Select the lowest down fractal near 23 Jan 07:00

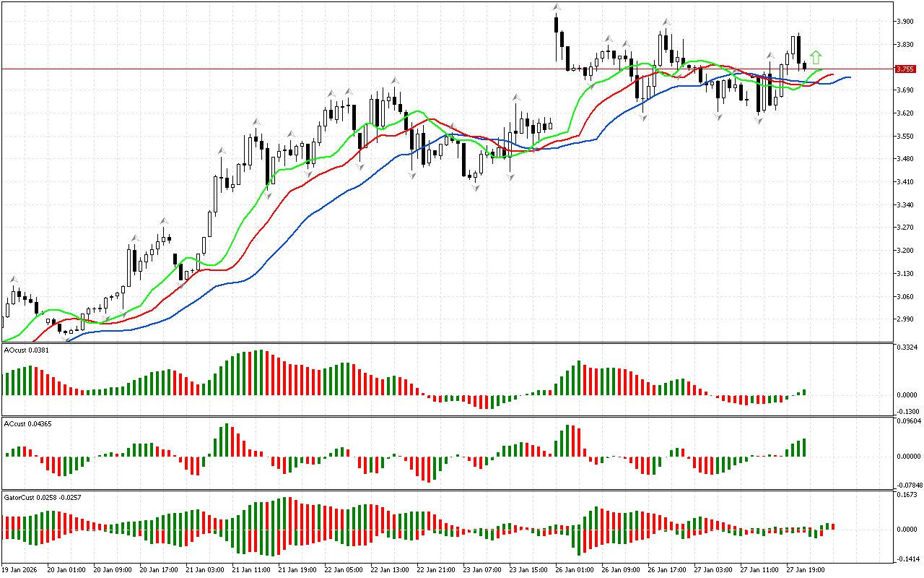click(476, 188)
